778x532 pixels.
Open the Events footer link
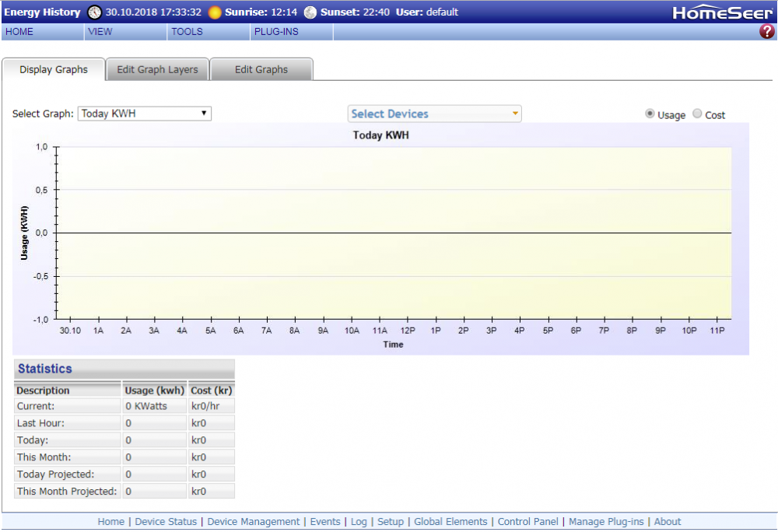click(x=325, y=522)
